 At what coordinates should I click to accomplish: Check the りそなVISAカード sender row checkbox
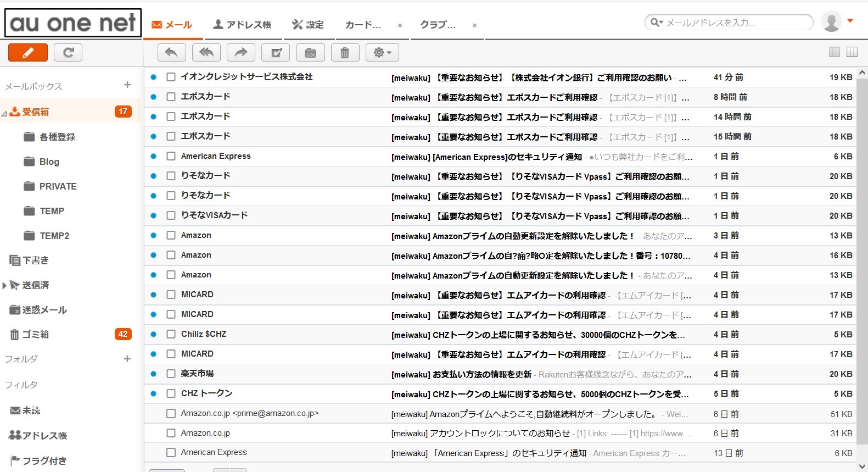[171, 215]
